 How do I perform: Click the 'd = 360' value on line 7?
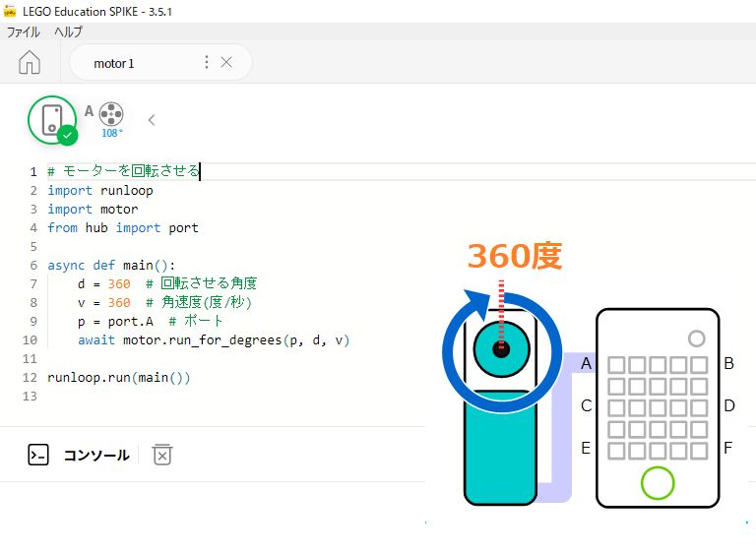pyautogui.click(x=119, y=284)
